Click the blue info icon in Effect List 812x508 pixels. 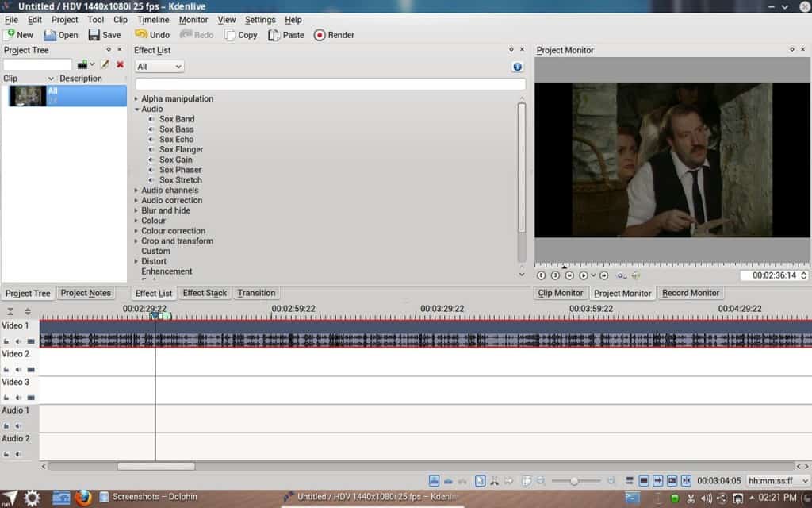[517, 67]
